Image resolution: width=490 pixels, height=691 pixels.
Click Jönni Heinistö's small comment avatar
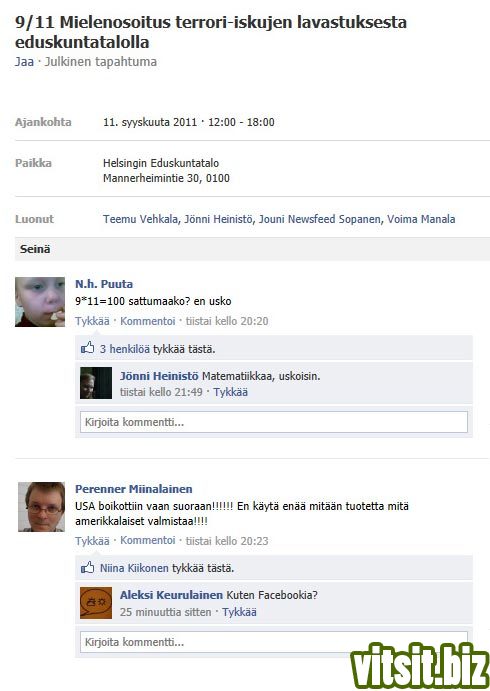click(96, 383)
